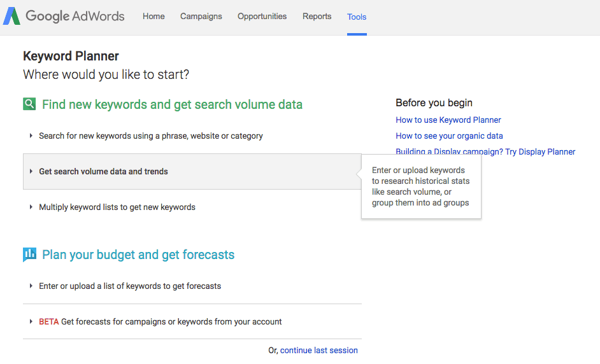Click the Keyword Planner title

(71, 56)
